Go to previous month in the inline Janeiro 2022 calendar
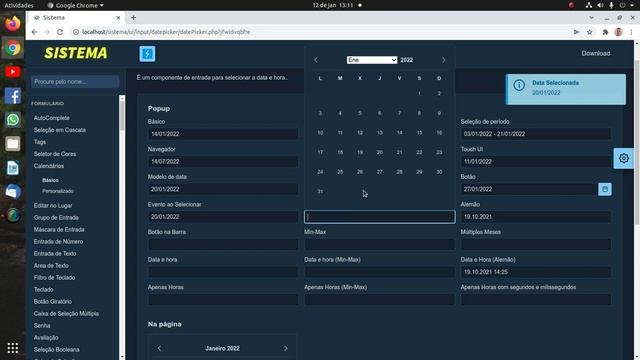640x360 pixels. click(160, 348)
